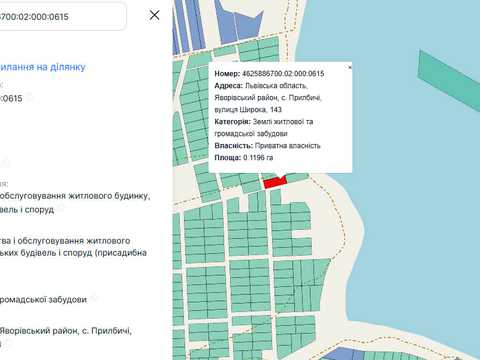This screenshot has width=480, height=360.
Task: Click 'вулиця Широка, 143' in popup
Action: (248, 110)
